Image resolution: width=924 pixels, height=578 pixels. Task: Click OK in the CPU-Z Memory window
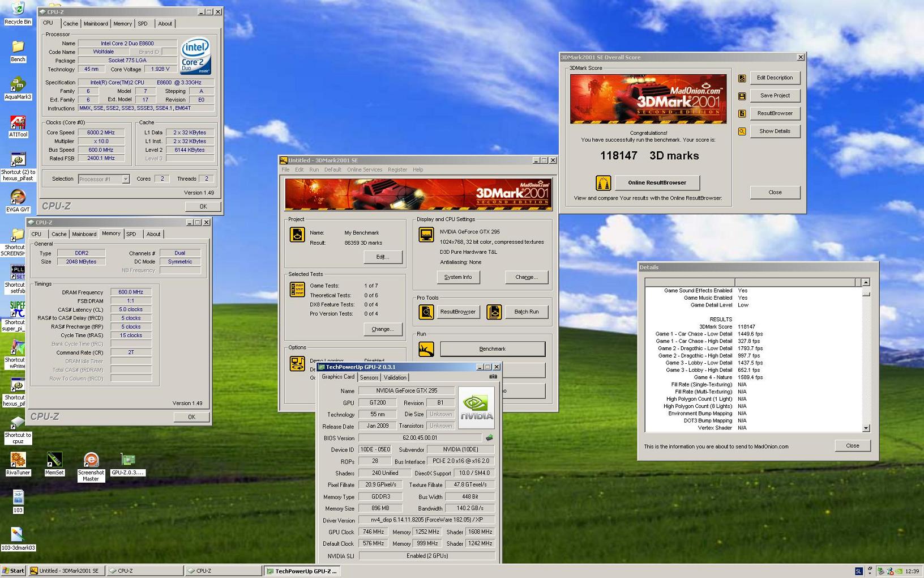click(x=191, y=416)
